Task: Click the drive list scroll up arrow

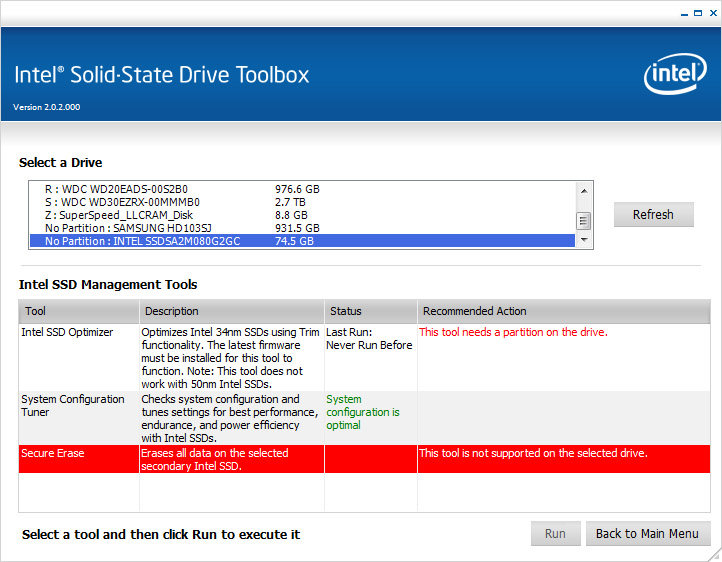Action: point(584,191)
